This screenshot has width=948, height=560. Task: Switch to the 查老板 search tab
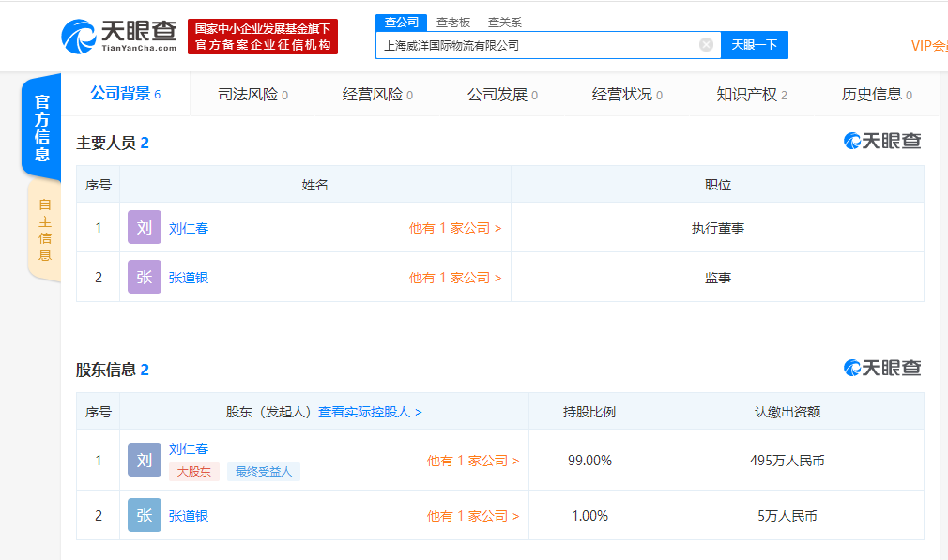coord(453,23)
